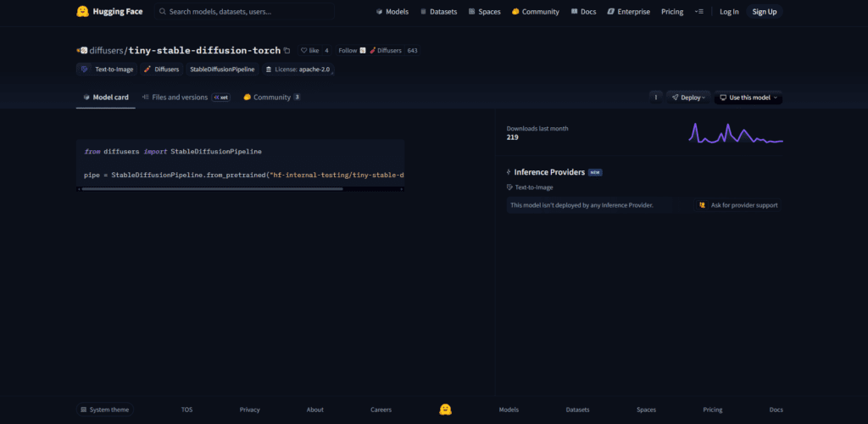868x424 pixels.
Task: Click the footer Hugging Face emoji icon
Action: (445, 409)
